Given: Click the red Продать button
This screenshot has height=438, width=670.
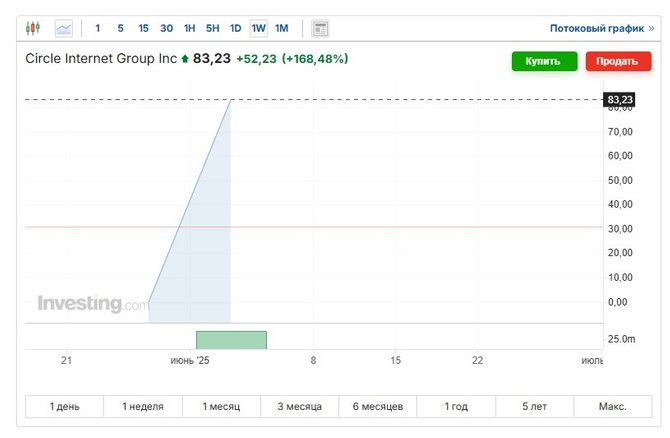Looking at the screenshot, I should [618, 61].
